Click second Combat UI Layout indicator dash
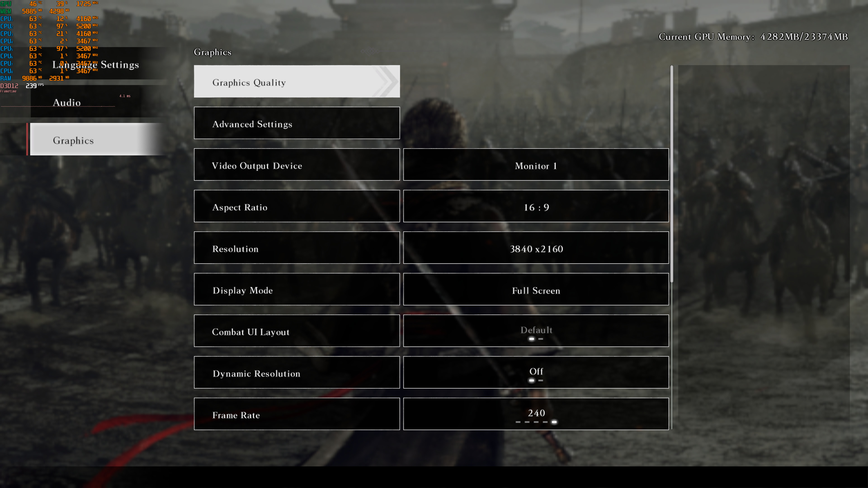This screenshot has width=868, height=488. [x=540, y=339]
